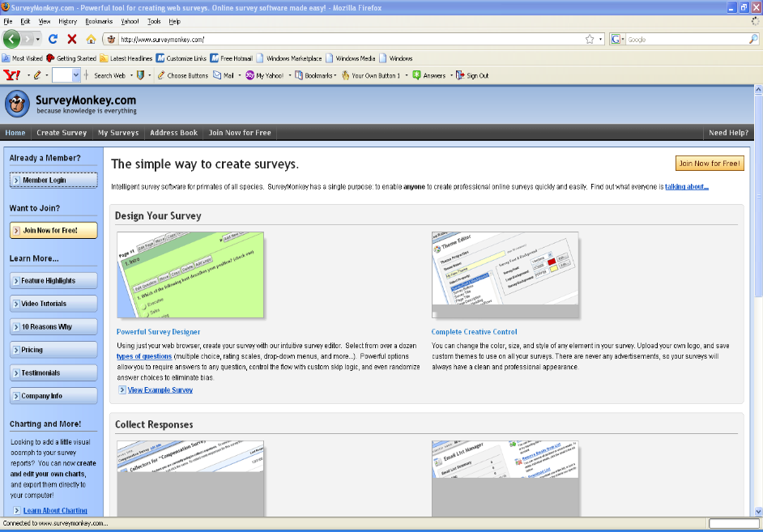
Task: Open the URL bar history dropdown arrow
Action: pos(600,39)
